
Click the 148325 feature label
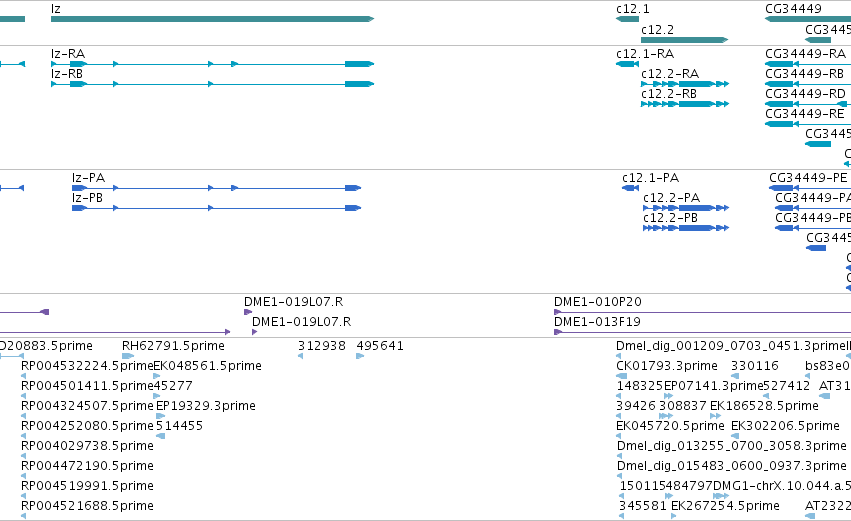click(x=640, y=386)
